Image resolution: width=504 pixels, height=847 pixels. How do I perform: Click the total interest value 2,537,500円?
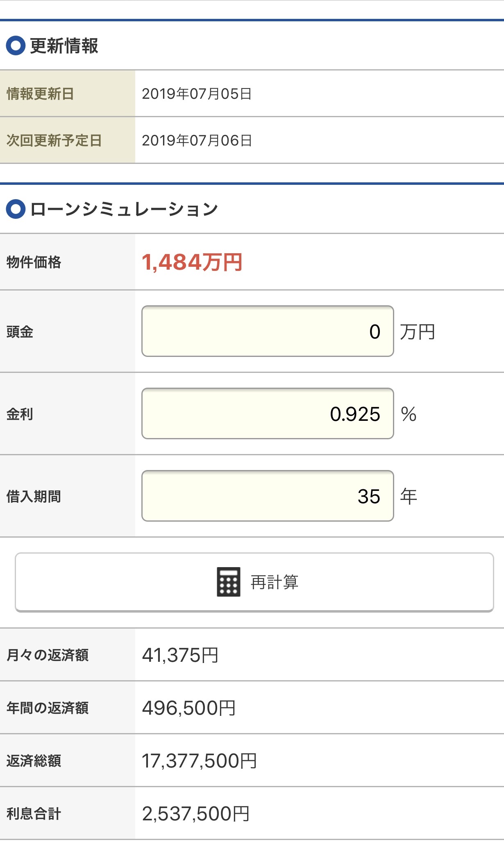click(196, 813)
